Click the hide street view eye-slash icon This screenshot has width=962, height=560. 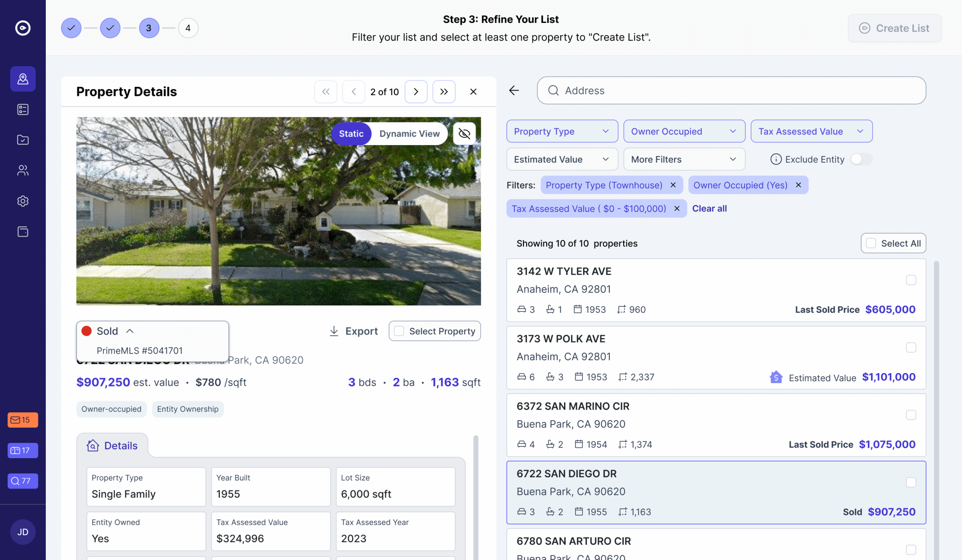coord(464,133)
